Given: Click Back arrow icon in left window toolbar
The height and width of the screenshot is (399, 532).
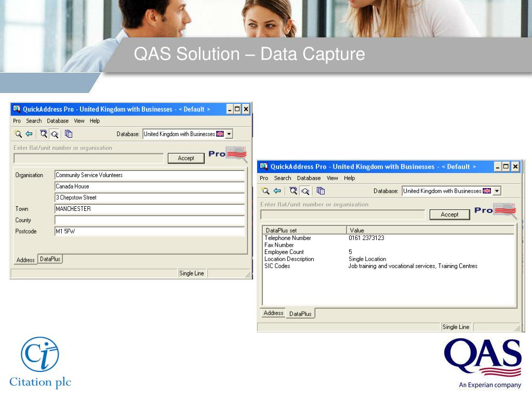Looking at the screenshot, I should pyautogui.click(x=29, y=134).
